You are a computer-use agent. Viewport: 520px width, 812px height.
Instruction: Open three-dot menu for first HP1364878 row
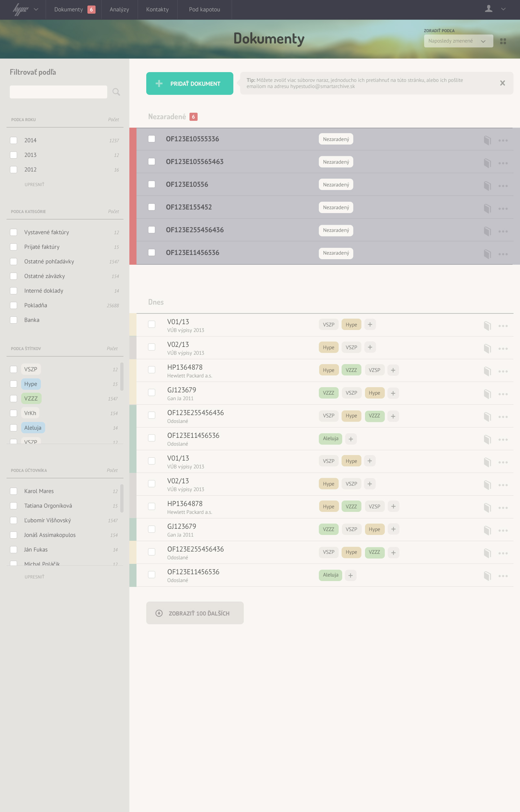[x=503, y=372]
